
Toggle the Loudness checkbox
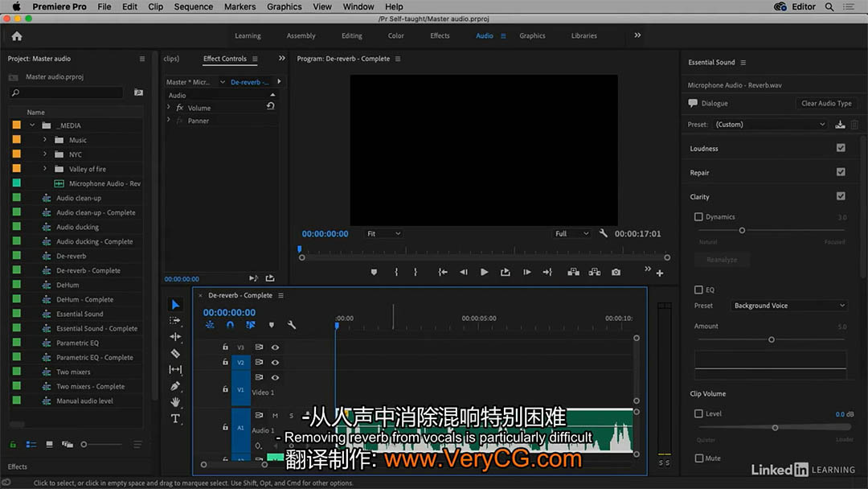pos(841,148)
